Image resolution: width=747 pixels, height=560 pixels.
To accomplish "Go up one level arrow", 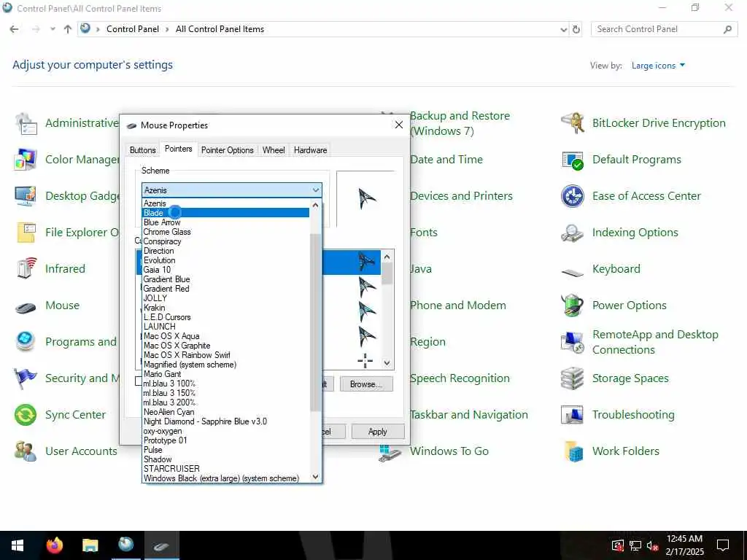I will [68, 29].
